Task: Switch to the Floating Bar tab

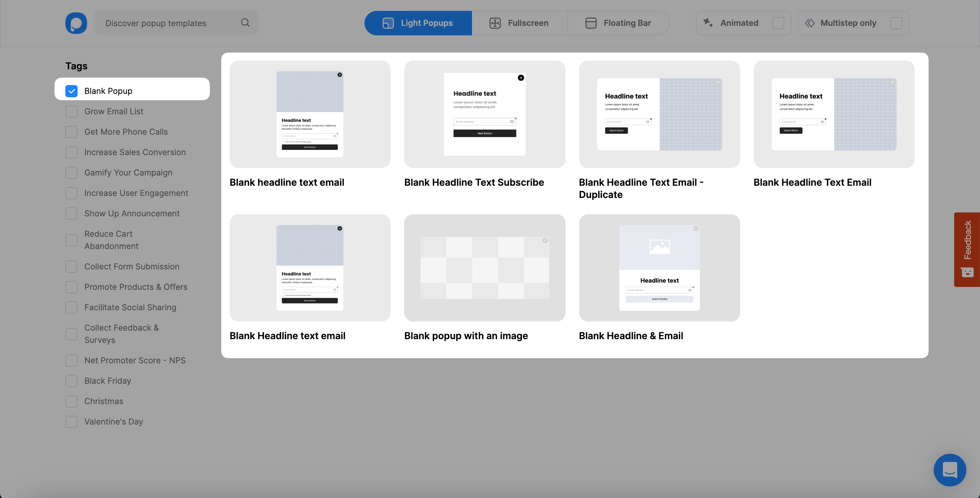Action: tap(618, 23)
